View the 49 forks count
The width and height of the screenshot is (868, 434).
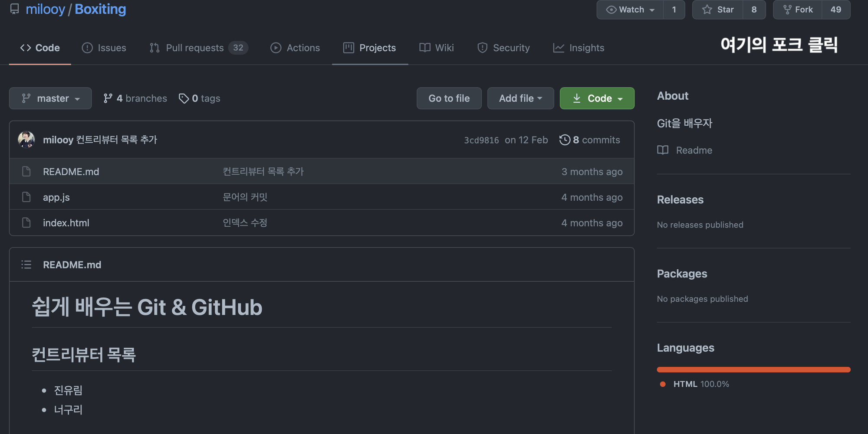click(836, 10)
